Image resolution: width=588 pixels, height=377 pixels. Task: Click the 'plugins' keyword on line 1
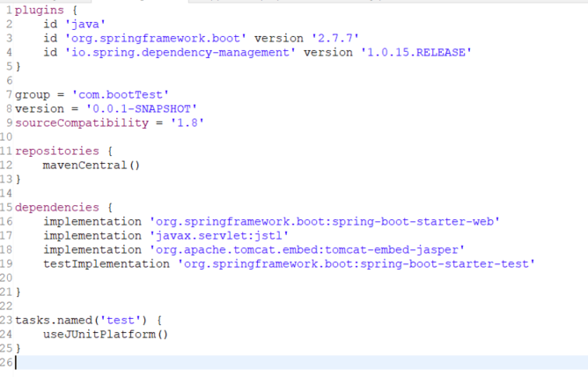coord(40,11)
